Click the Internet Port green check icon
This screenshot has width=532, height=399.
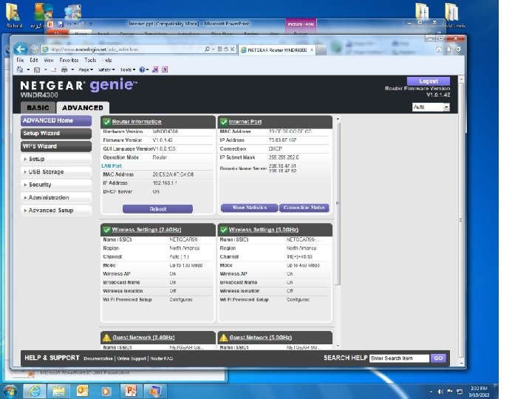224,122
